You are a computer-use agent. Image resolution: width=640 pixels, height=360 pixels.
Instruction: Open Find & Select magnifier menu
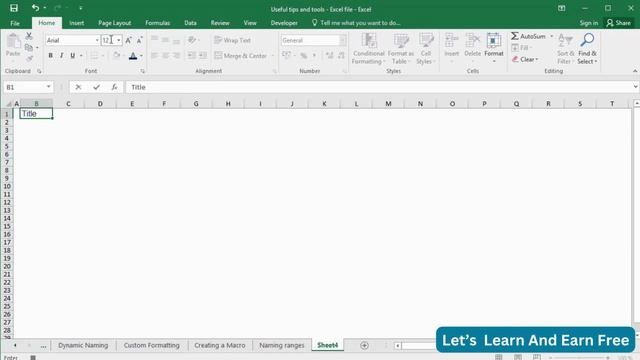[587, 49]
